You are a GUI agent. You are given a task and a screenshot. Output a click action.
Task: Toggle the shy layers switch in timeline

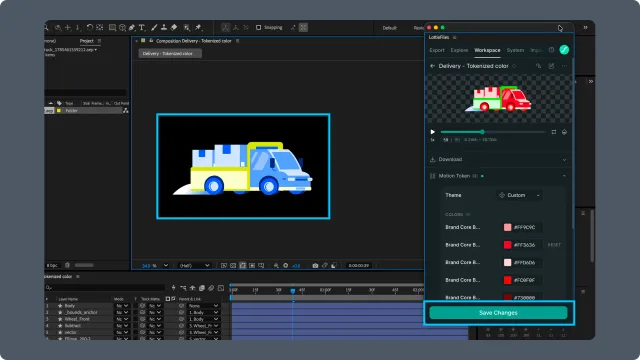(x=192, y=288)
